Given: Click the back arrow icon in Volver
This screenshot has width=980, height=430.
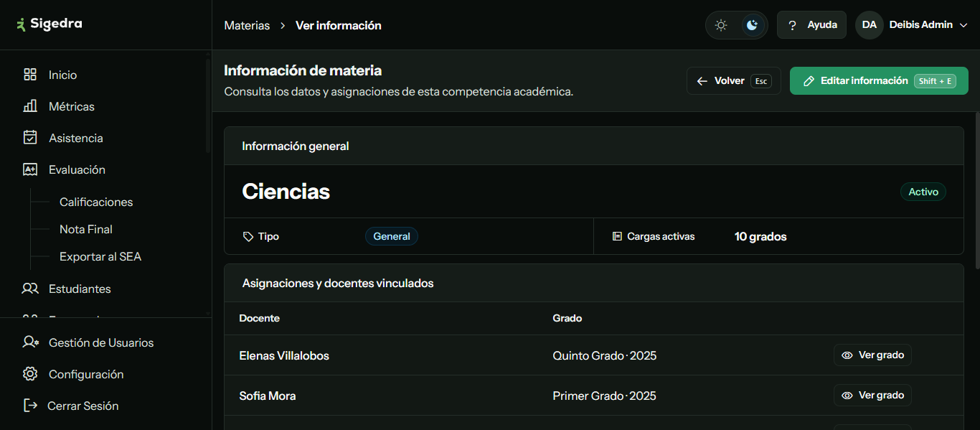Looking at the screenshot, I should click(702, 81).
